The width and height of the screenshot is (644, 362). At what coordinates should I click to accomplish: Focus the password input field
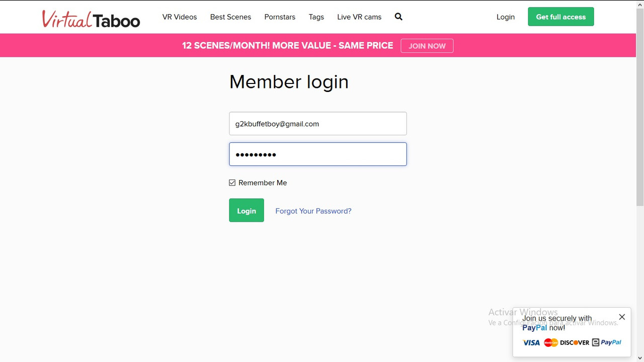point(318,154)
